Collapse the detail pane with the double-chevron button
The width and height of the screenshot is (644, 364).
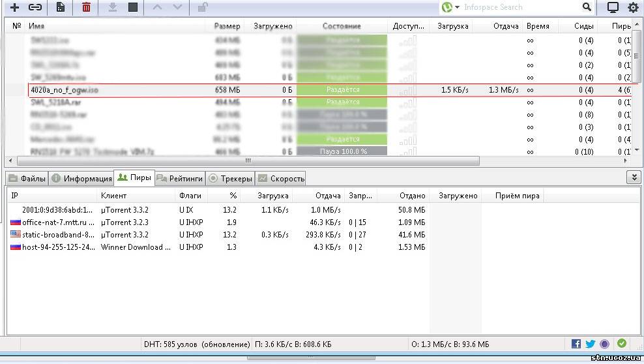coord(632,177)
